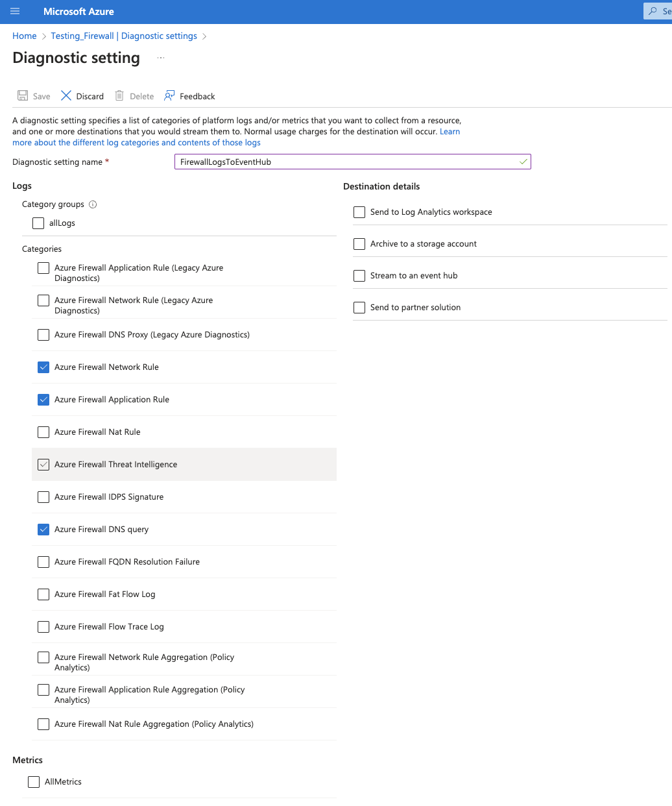Check Archive to a storage account

point(359,244)
